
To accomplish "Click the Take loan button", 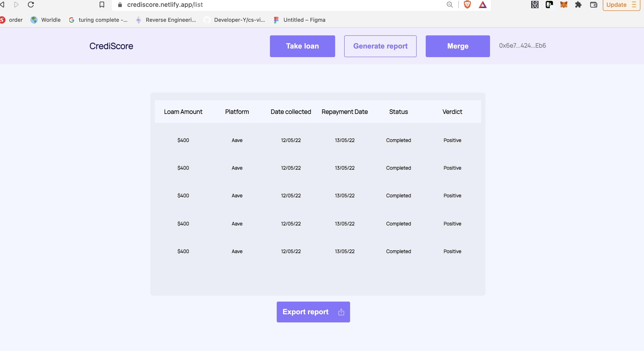I will coord(302,46).
